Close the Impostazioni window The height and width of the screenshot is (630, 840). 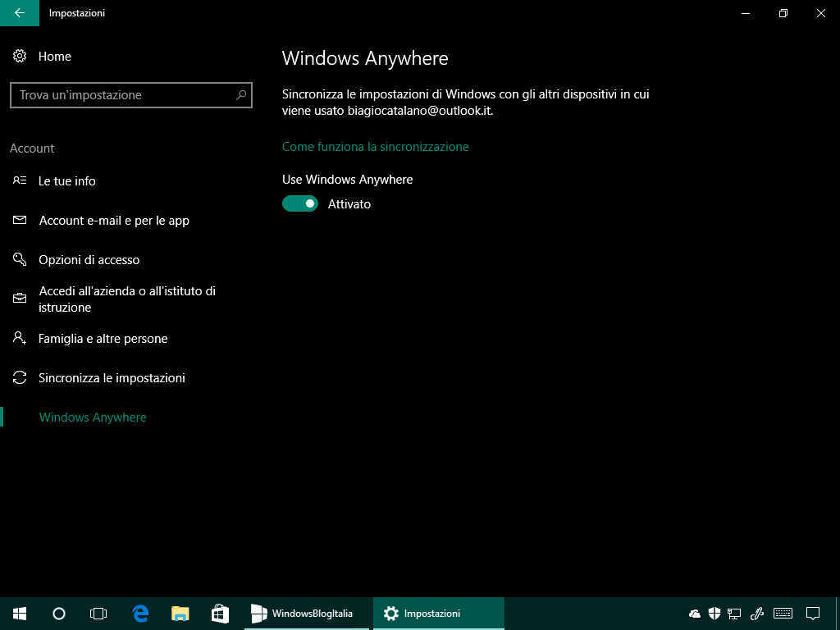point(820,13)
